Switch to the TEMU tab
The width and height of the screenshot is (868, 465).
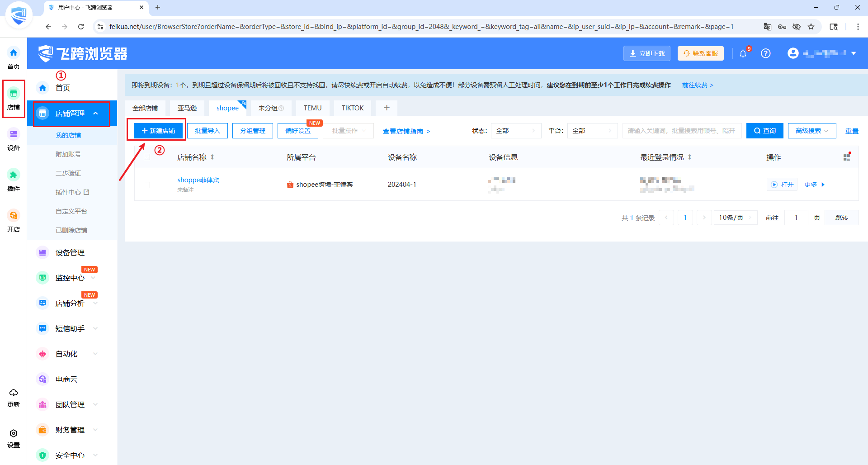click(x=312, y=108)
